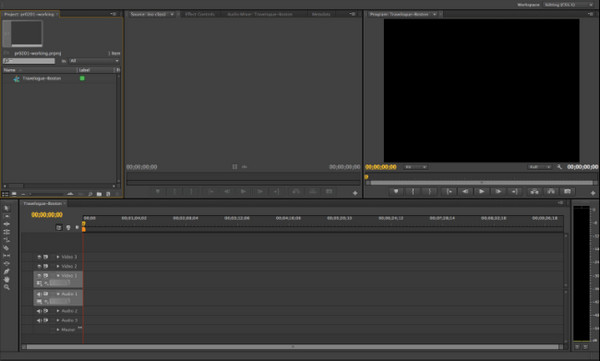
Task: Click the green label swatch for Travelogue-Boston
Action: [82, 78]
